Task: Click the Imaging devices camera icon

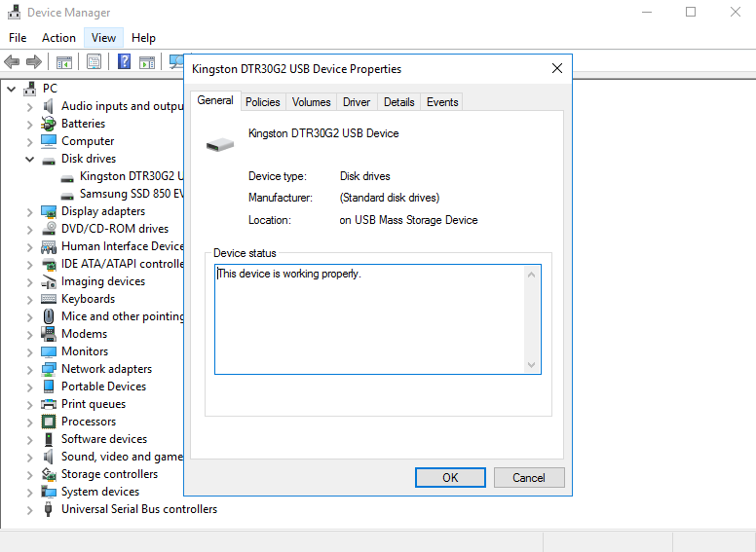Action: [x=48, y=281]
